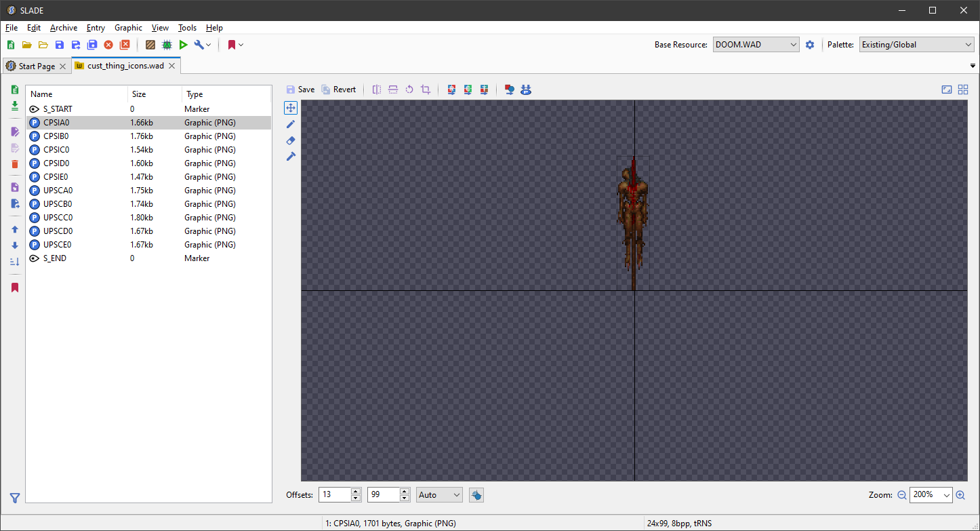This screenshot has height=531, width=980.
Task: Click the zoom out magnifier button
Action: click(902, 495)
